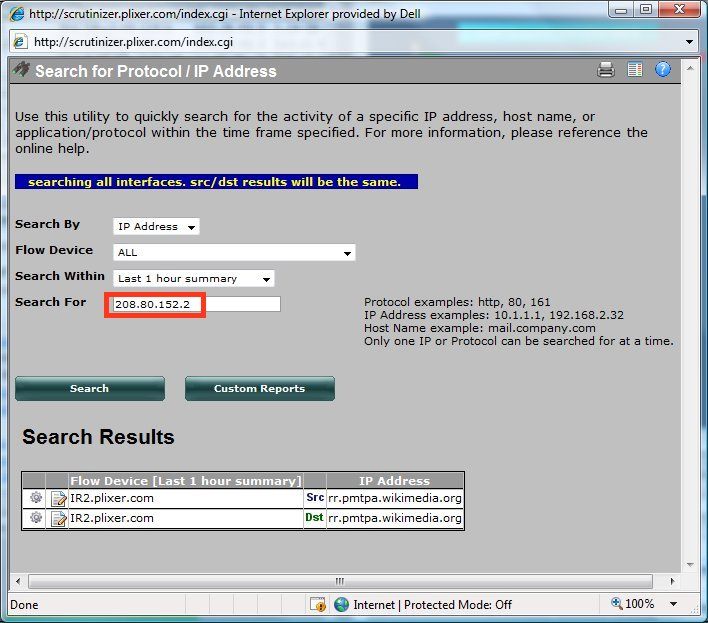Open the Search By IP Address dropdown
708x623 pixels.
click(x=156, y=227)
